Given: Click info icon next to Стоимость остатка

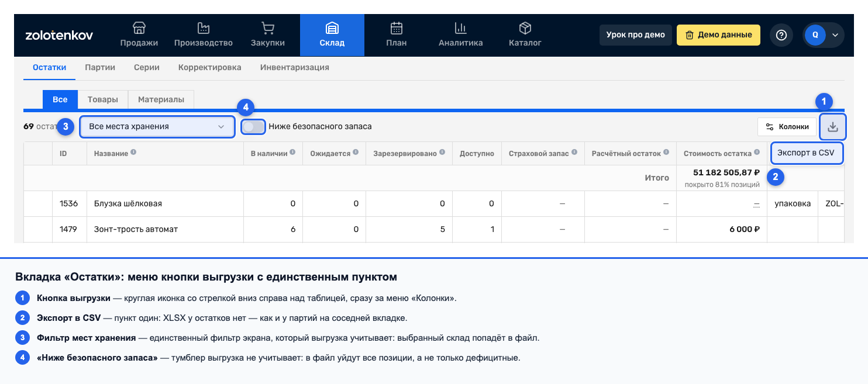Looking at the screenshot, I should click(757, 153).
